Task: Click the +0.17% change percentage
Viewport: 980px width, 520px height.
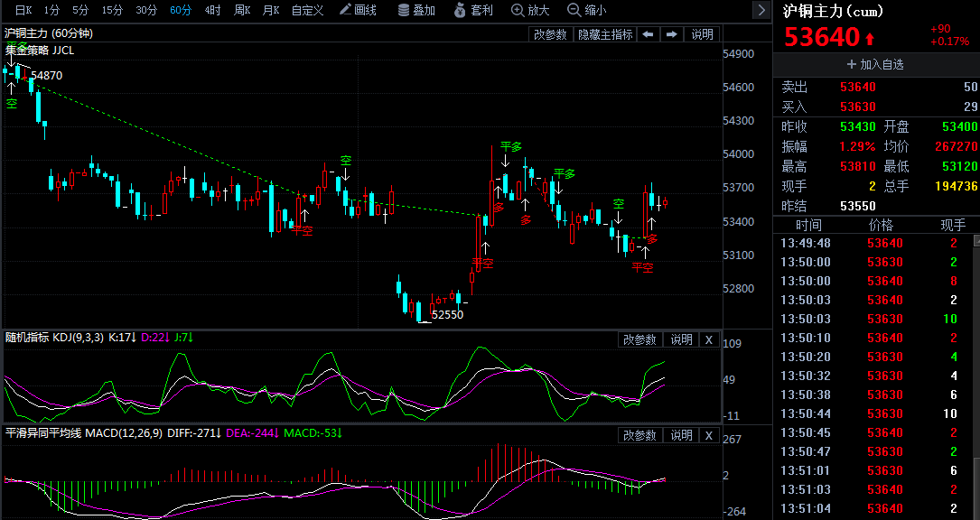Action: click(x=950, y=42)
